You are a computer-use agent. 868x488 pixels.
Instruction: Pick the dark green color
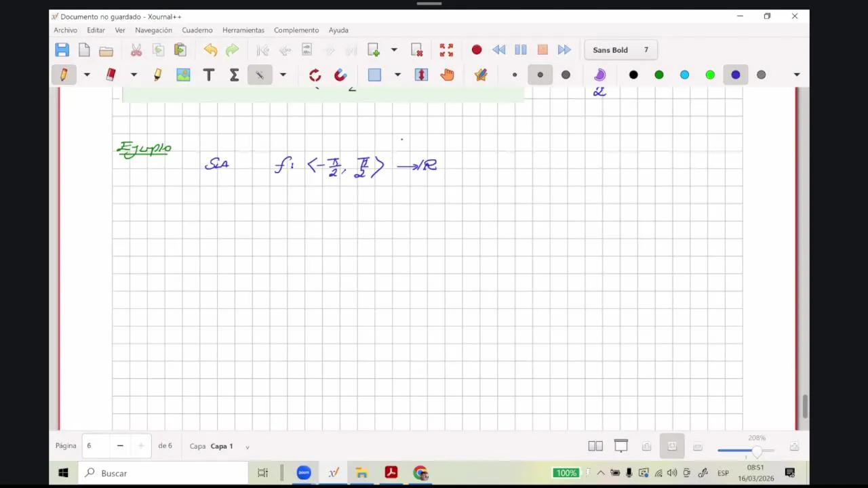(x=659, y=75)
